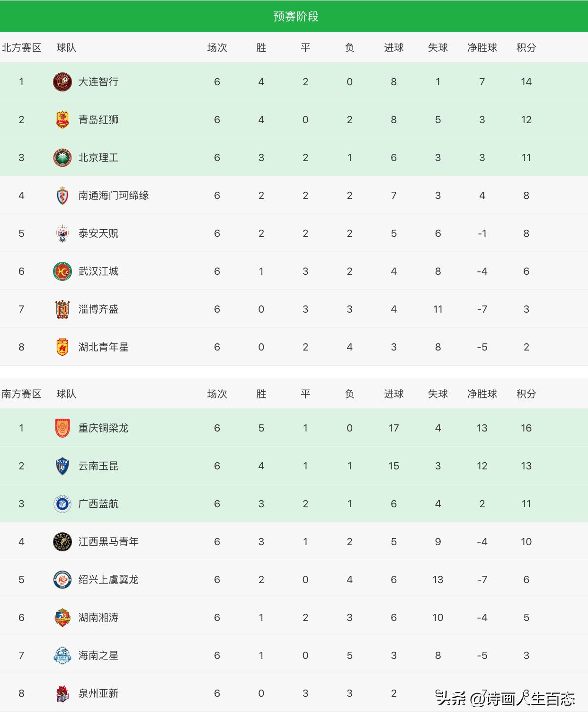Open the 湖北青年星 team logo

(62, 347)
